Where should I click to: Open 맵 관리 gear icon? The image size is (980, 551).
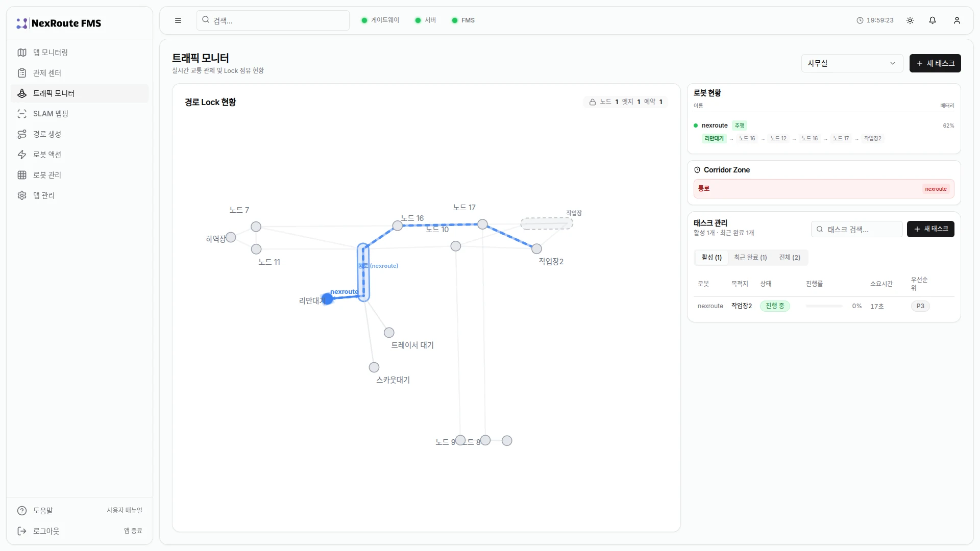tap(22, 195)
